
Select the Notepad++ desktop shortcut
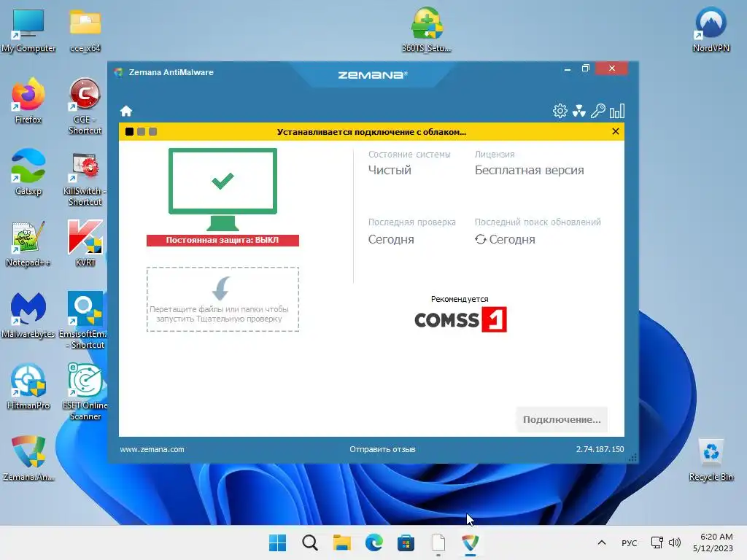click(x=28, y=244)
